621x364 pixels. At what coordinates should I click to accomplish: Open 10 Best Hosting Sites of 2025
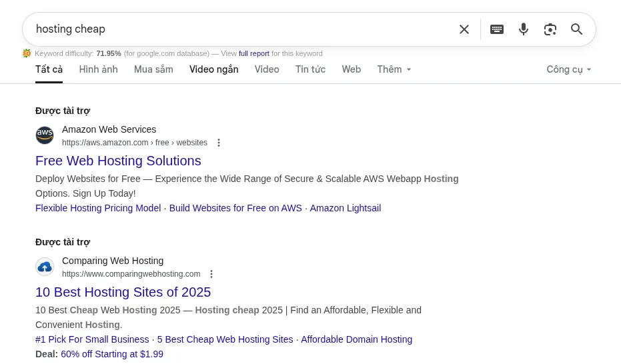(123, 292)
